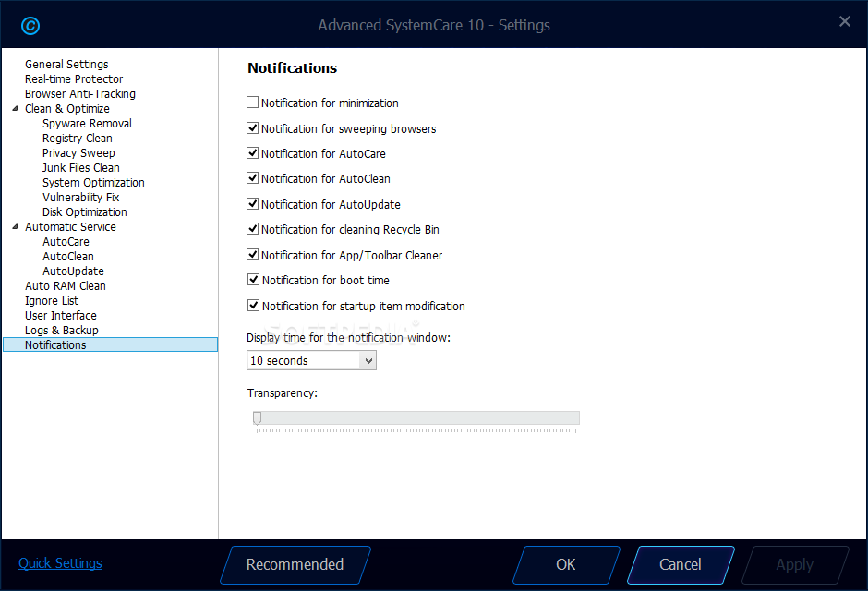Collapse the Automatic Service tree node

click(15, 226)
